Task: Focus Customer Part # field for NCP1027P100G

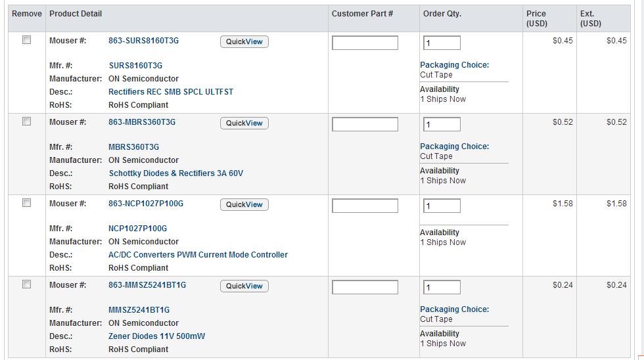Action: pos(365,206)
